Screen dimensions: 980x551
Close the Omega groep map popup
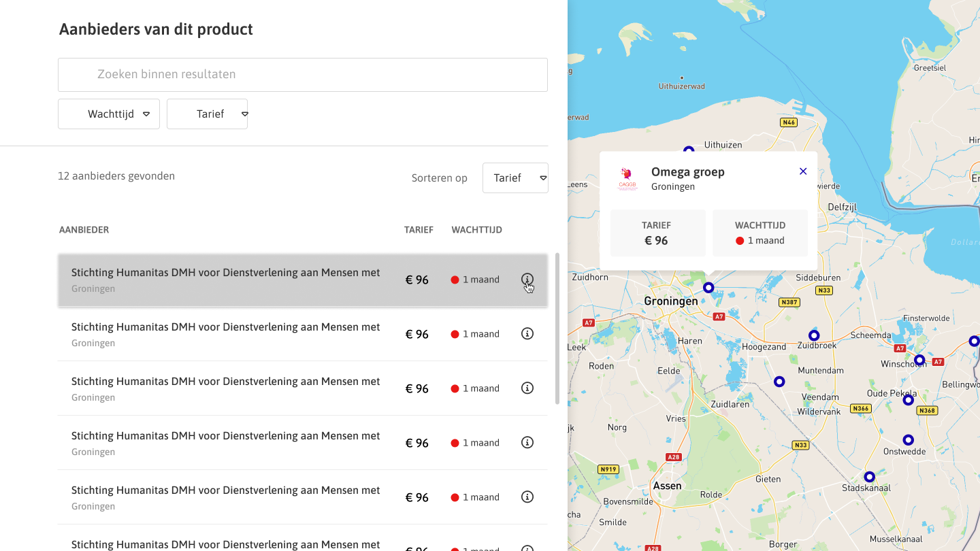point(803,171)
